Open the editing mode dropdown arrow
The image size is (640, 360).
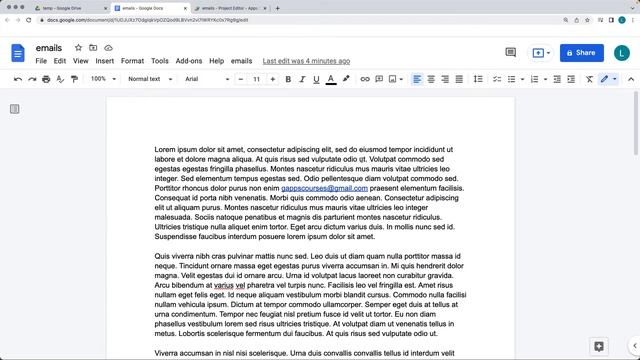click(615, 79)
